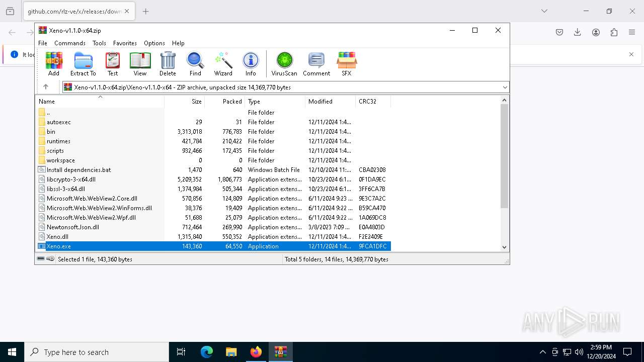Sort by Type column header
The width and height of the screenshot is (644, 362).
tap(275, 102)
